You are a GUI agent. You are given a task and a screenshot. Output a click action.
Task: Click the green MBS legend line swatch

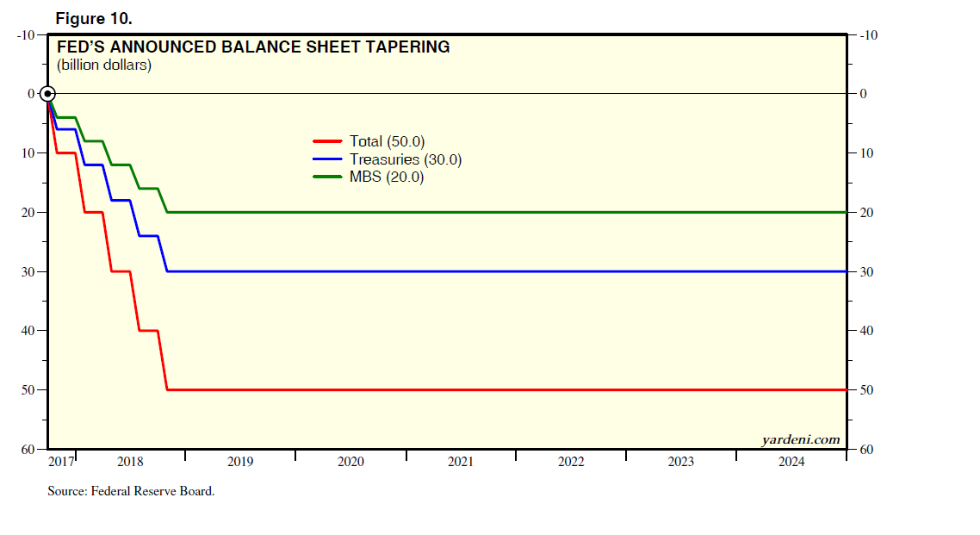tap(327, 177)
